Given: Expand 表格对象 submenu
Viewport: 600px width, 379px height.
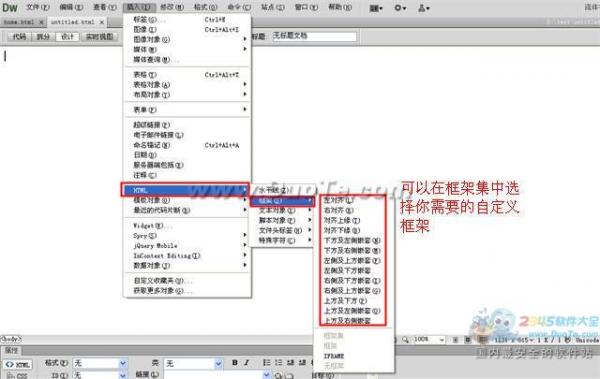Looking at the screenshot, I should (x=188, y=85).
